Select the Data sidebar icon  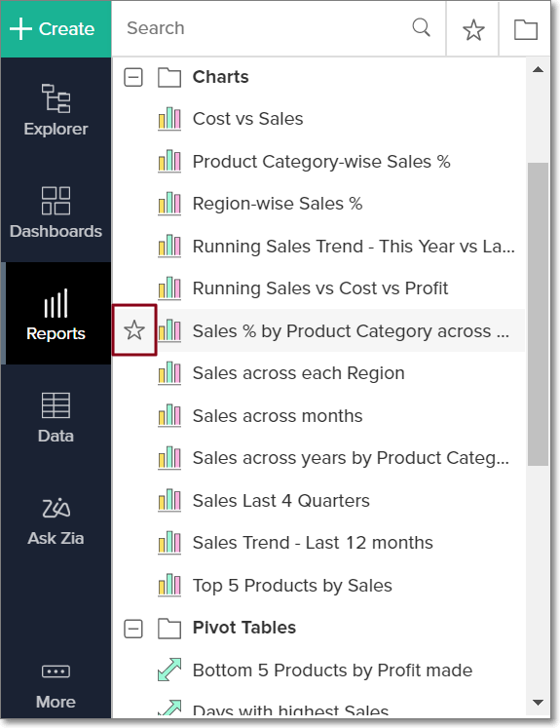(x=56, y=417)
